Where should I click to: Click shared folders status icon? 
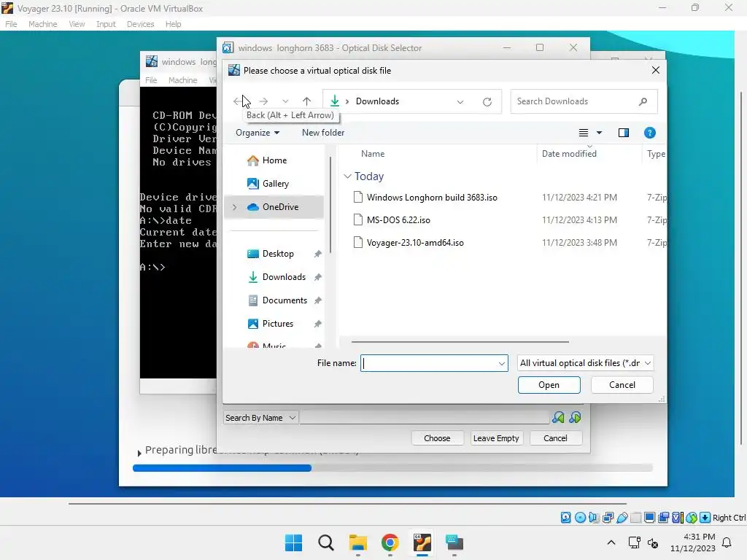635,517
